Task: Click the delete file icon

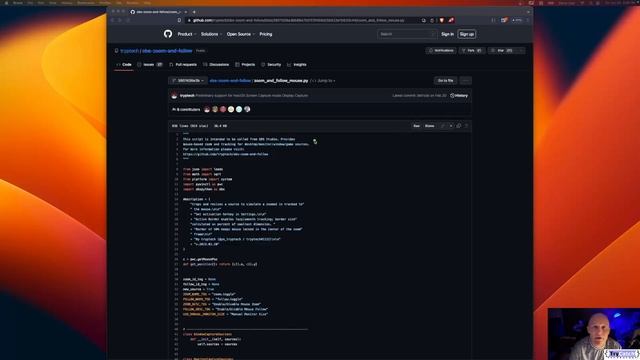Action: pos(466,126)
